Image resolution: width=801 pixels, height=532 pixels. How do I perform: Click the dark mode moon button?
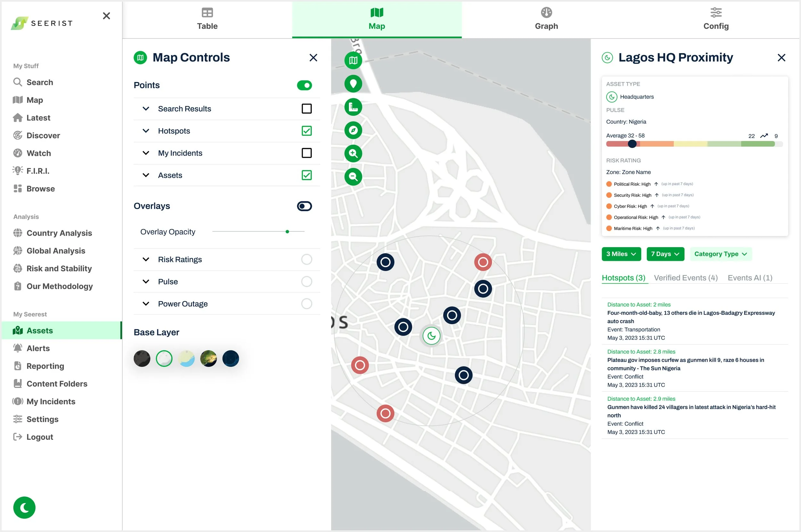24,507
